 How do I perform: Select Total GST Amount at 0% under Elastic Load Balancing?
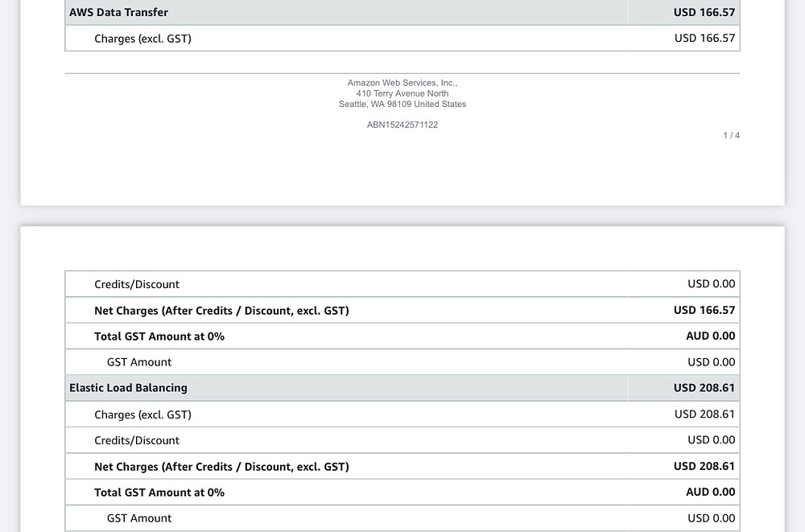point(159,493)
